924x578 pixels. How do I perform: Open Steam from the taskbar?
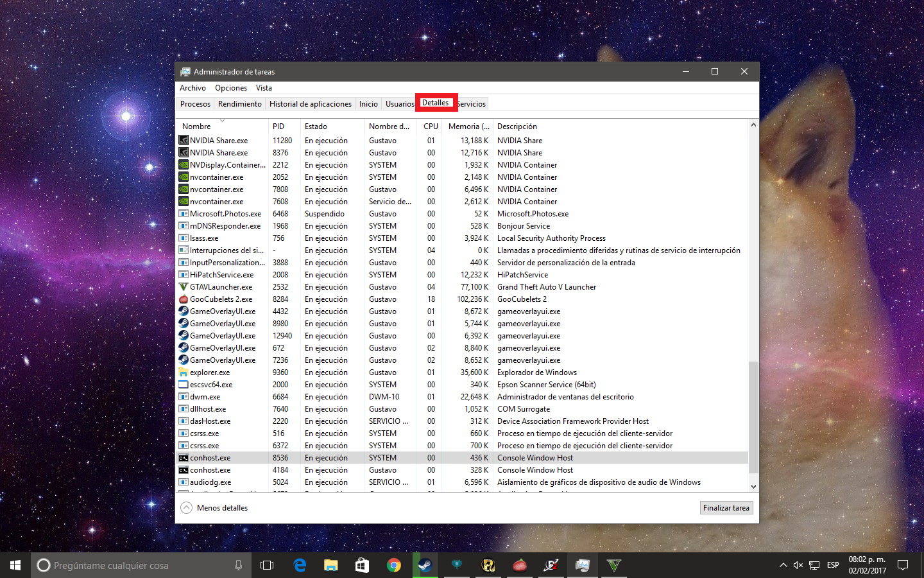pos(425,565)
